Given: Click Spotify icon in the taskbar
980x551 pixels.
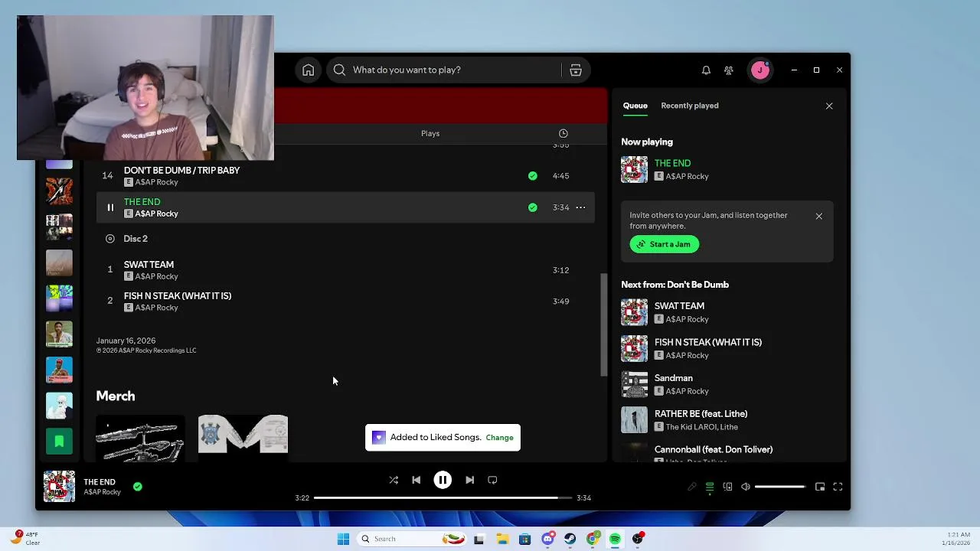Looking at the screenshot, I should click(615, 539).
